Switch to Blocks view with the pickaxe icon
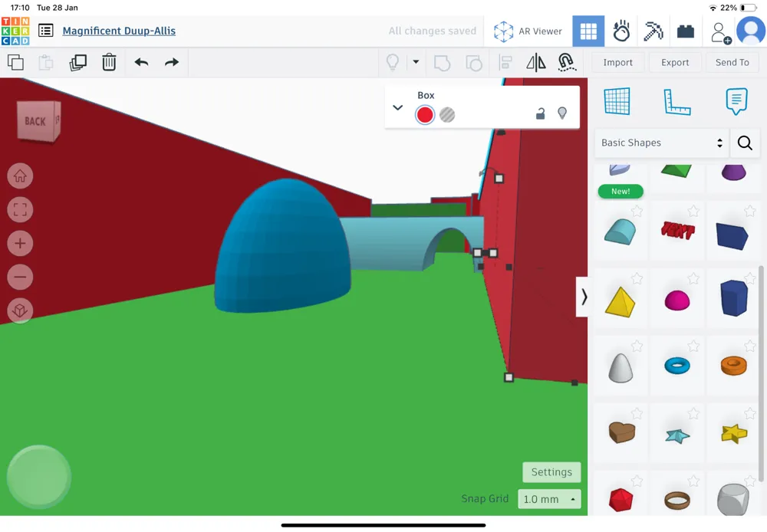This screenshot has width=767, height=532. tap(653, 31)
